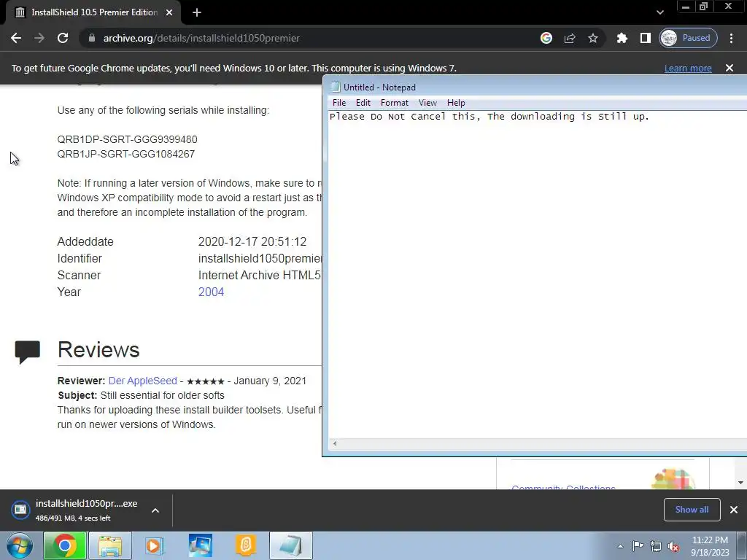Click the download file icon in shelf
Viewport: 747px width, 560px height.
20,510
